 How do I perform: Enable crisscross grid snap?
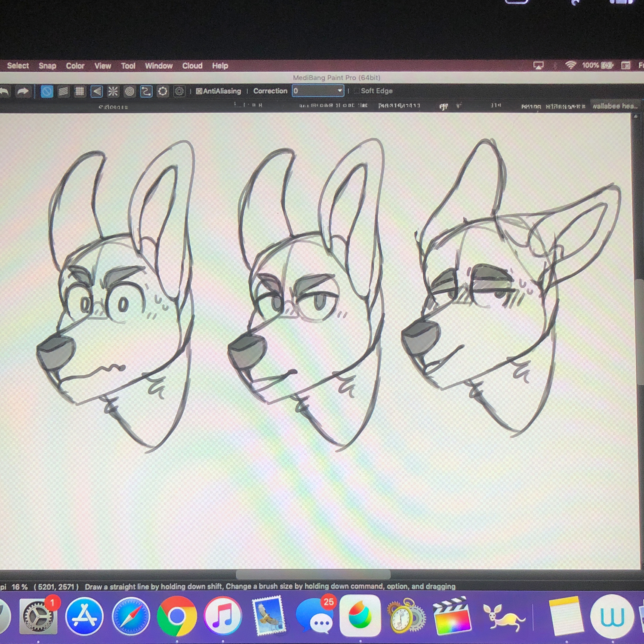point(80,91)
